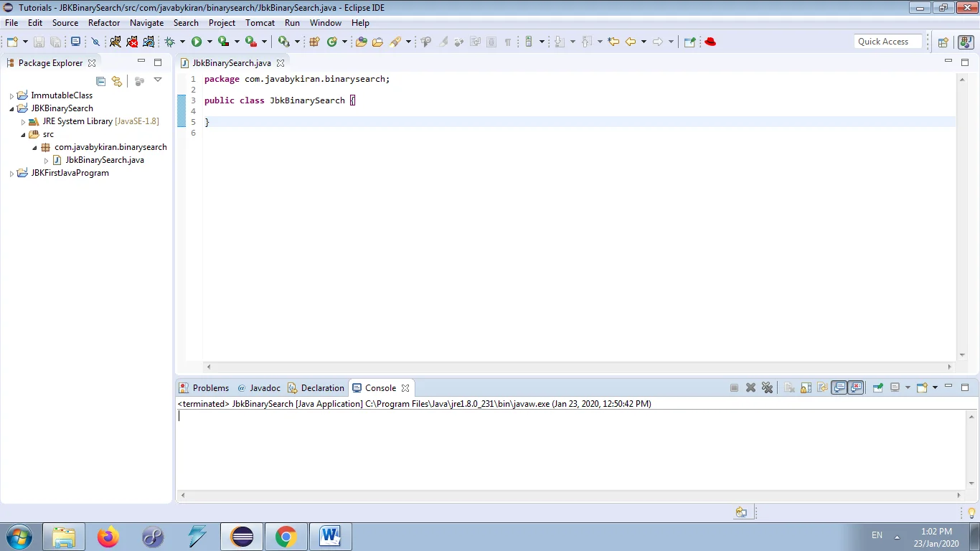Save the current file

tap(38, 41)
